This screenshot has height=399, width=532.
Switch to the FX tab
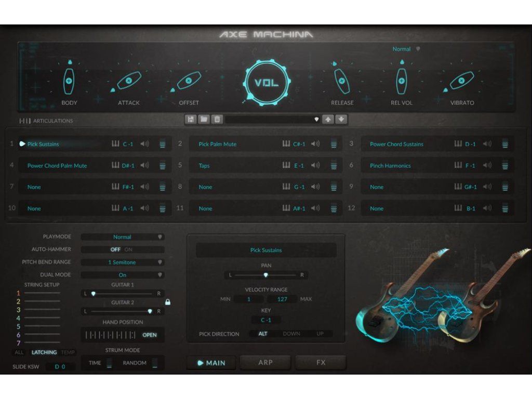click(321, 363)
